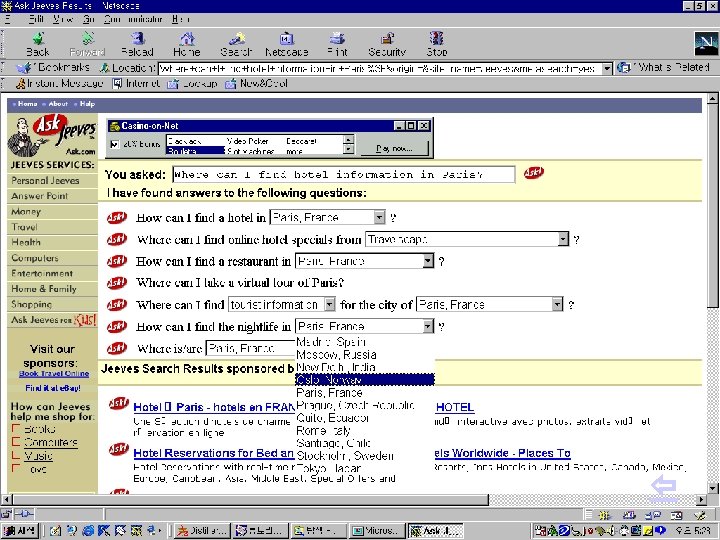720x540 pixels.
Task: Expand the restaurant city dropdown
Action: (x=428, y=261)
